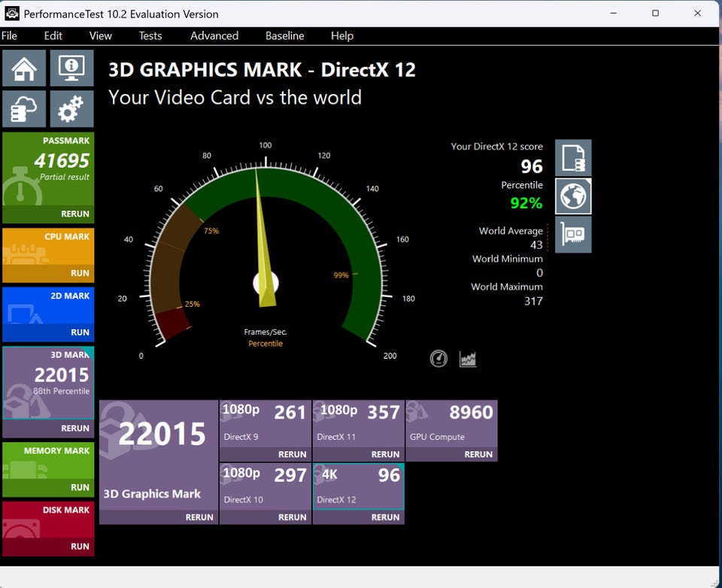Select the globe world comparison icon
The width and height of the screenshot is (722, 588).
[573, 196]
